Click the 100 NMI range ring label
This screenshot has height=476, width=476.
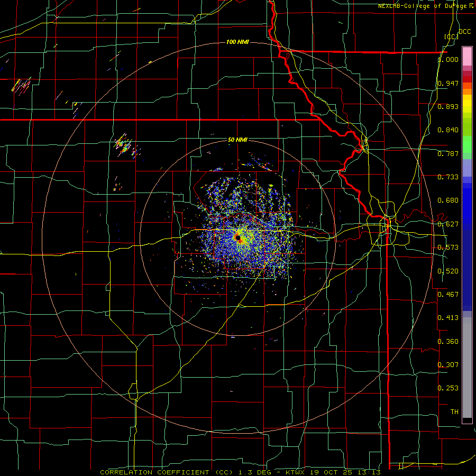coord(237,42)
